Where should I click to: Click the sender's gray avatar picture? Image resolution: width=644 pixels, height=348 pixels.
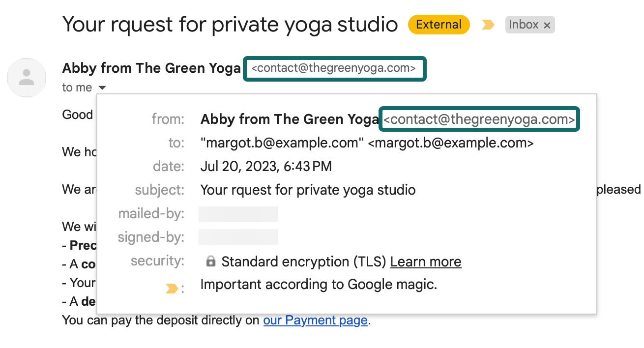[x=27, y=78]
